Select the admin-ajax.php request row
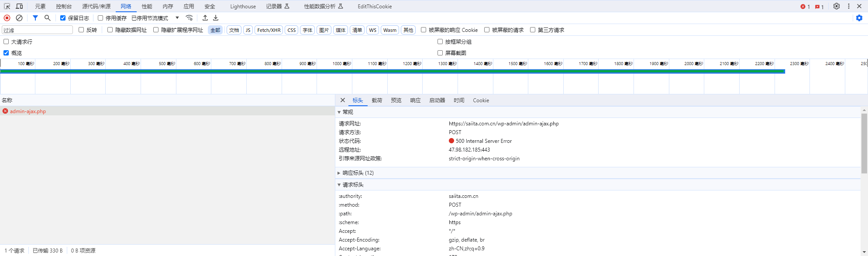868x256 pixels. 28,111
